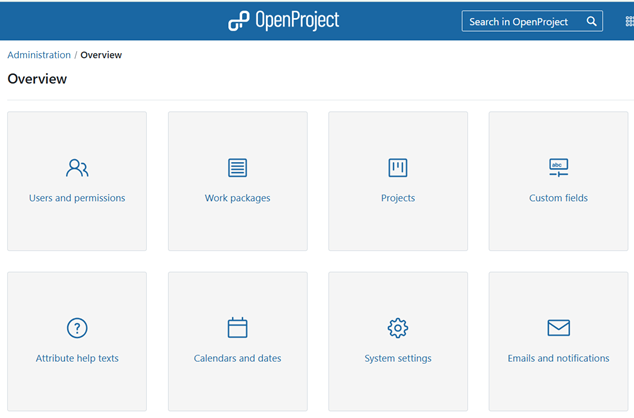Open the Custom fields link
Image resolution: width=634 pixels, height=418 pixels.
558,198
